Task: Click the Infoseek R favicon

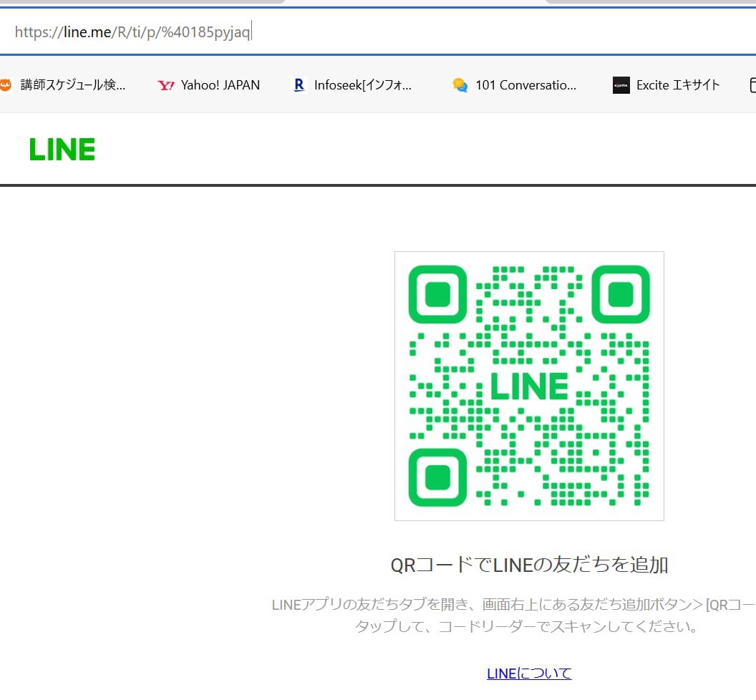Action: (299, 85)
